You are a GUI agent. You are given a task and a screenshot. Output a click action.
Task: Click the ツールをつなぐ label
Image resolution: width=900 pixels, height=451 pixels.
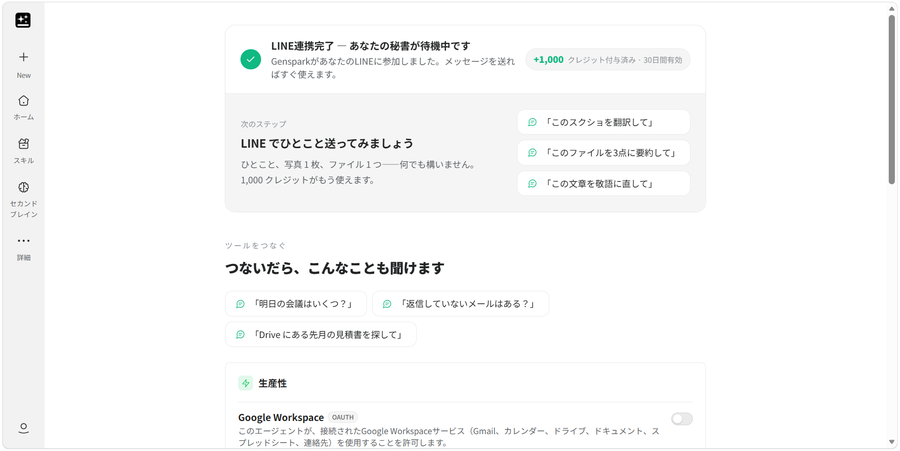(255, 246)
